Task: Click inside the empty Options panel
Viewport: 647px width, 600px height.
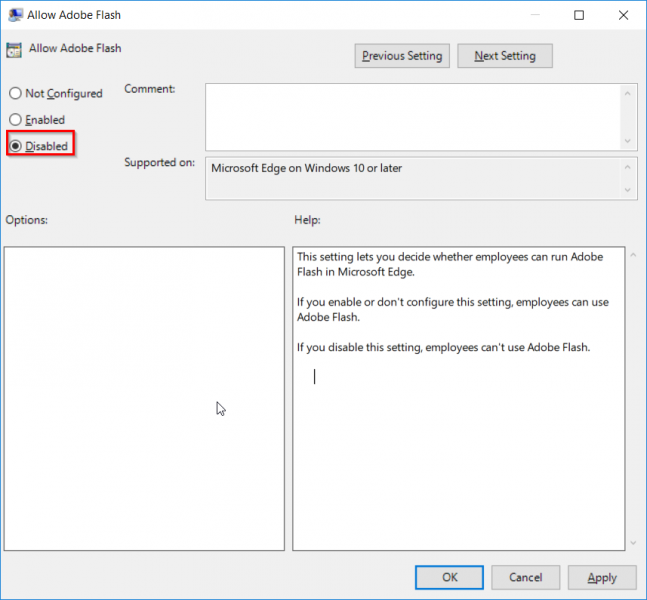Action: click(x=144, y=399)
